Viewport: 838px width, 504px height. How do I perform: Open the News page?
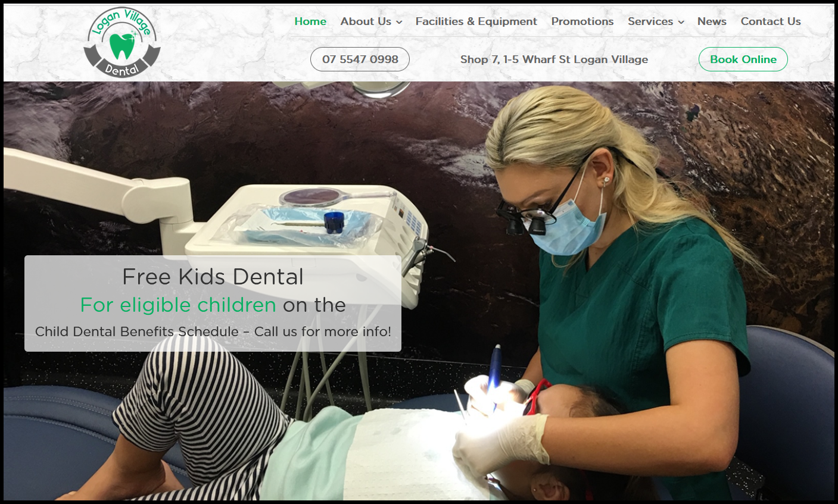(712, 21)
